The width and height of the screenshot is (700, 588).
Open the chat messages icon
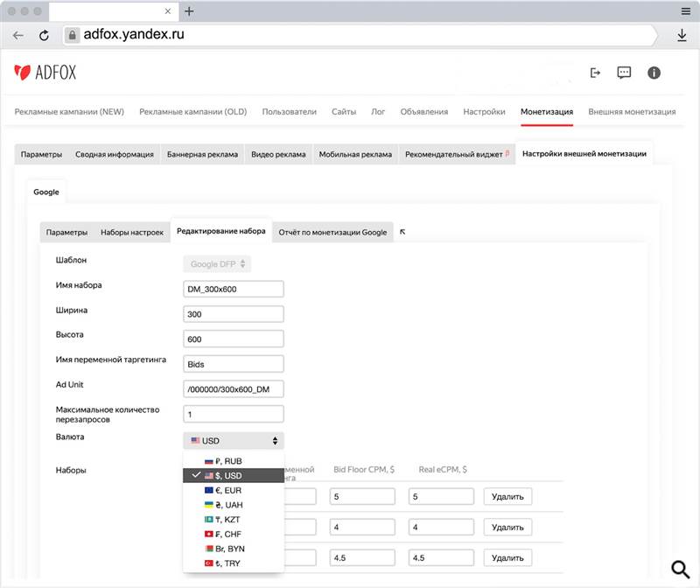(x=624, y=73)
